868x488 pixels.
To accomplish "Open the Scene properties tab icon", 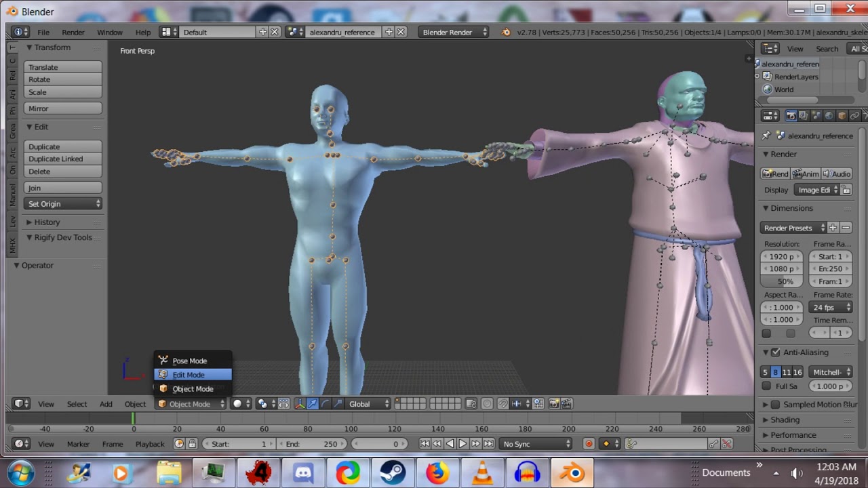I will pos(816,116).
